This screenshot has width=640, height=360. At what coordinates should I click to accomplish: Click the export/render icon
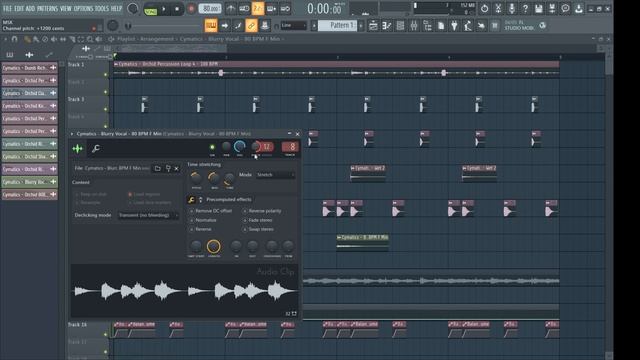coord(552,9)
